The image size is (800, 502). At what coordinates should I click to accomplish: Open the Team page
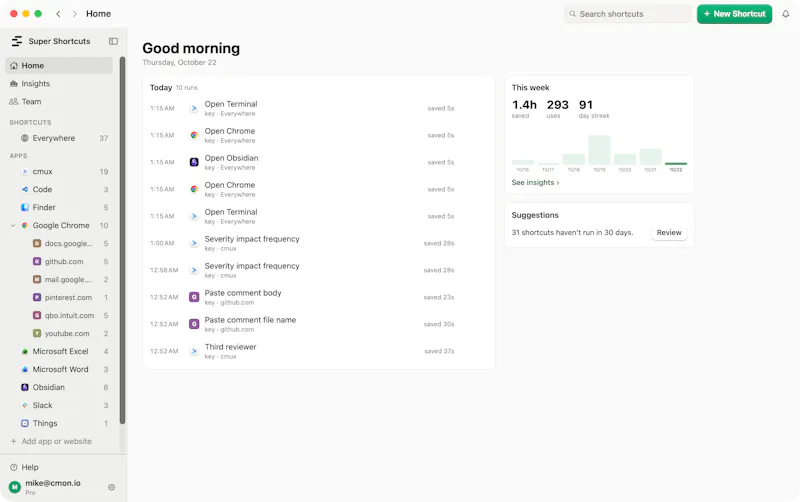pos(59,102)
